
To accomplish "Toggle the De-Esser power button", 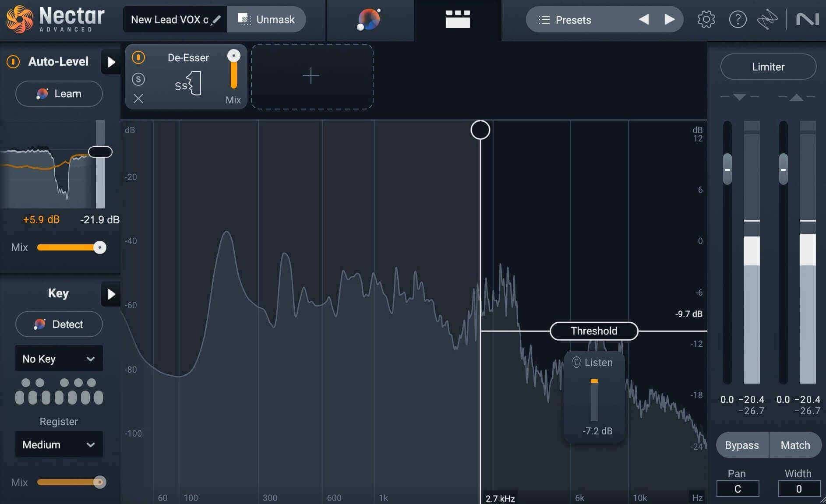I will coord(138,57).
